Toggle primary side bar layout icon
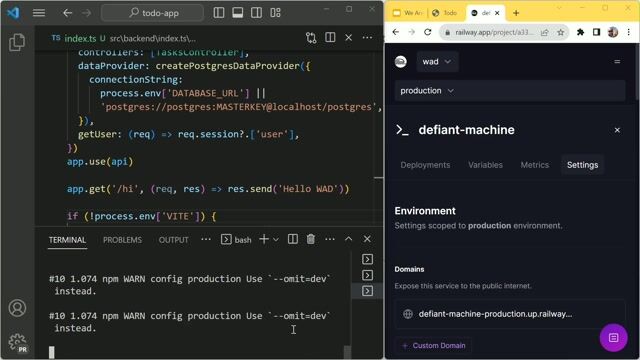Screen dimensions: 640x360 coord(219,13)
